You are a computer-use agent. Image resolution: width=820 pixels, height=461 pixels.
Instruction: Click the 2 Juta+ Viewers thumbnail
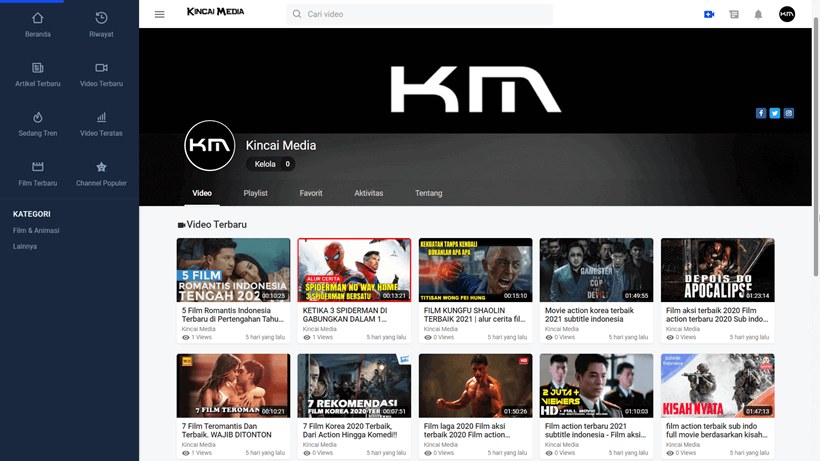(x=596, y=386)
